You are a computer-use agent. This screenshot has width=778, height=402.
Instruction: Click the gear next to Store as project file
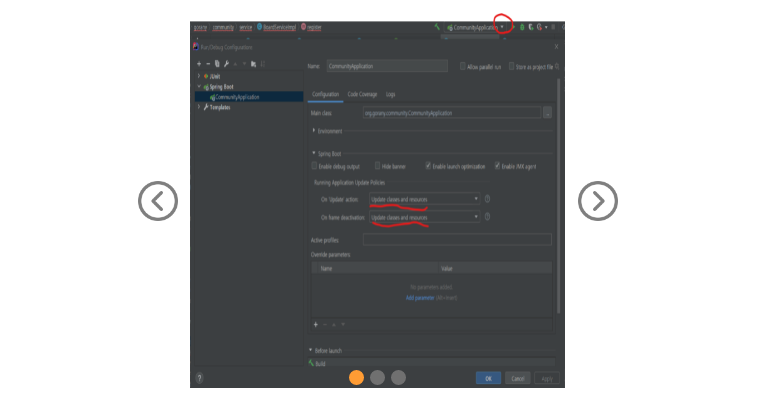click(557, 67)
